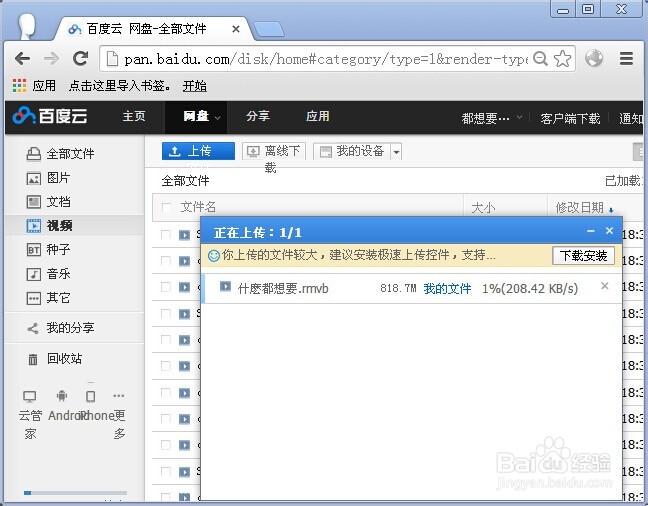Click the storage usage progress bar
The height and width of the screenshot is (506, 648).
click(x=75, y=493)
